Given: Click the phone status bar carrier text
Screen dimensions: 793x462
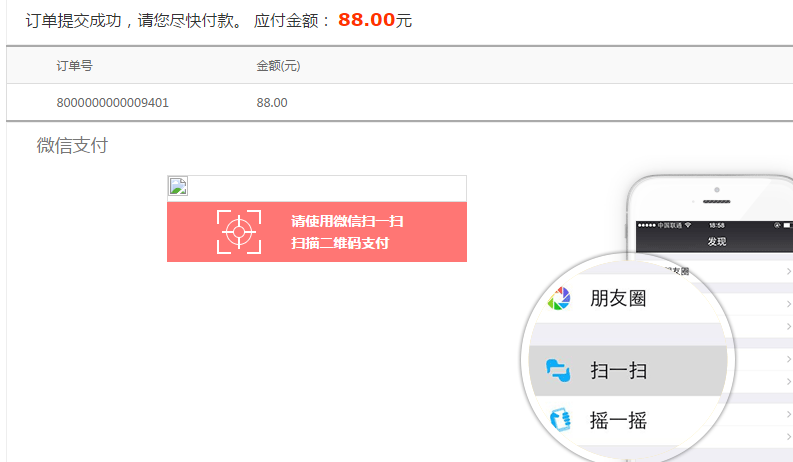Looking at the screenshot, I should tap(670, 225).
